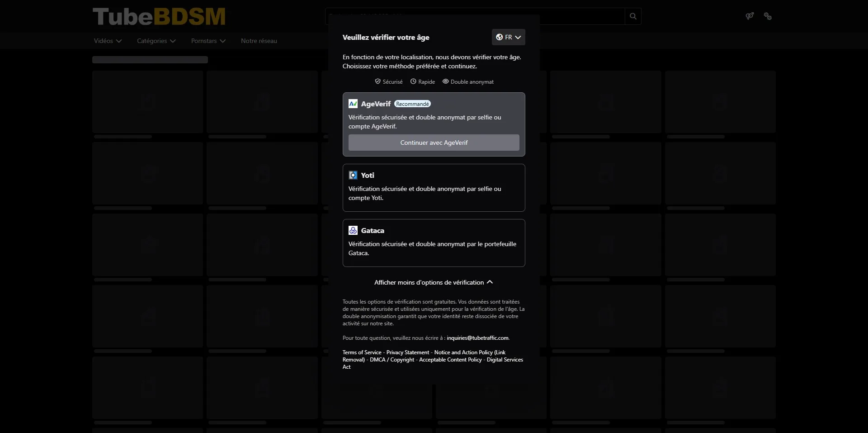Click the Yoti logo icon
Image resolution: width=868 pixels, height=433 pixels.
pos(353,175)
